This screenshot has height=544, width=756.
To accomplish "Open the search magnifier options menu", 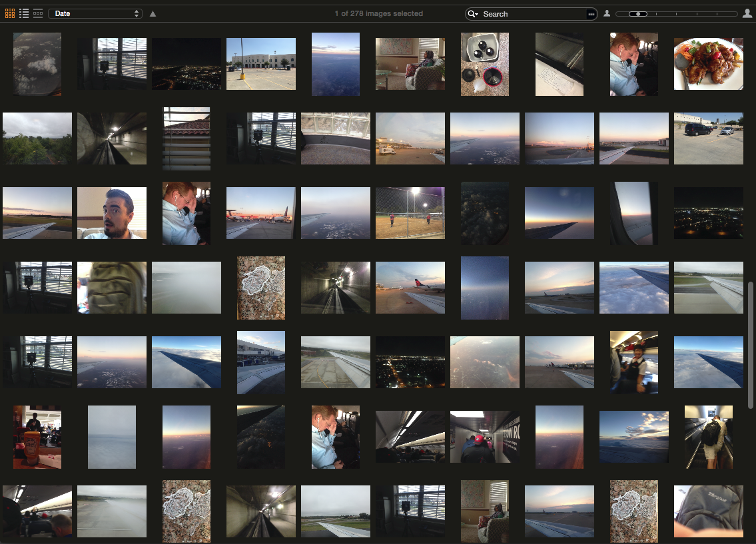I will click(x=473, y=14).
